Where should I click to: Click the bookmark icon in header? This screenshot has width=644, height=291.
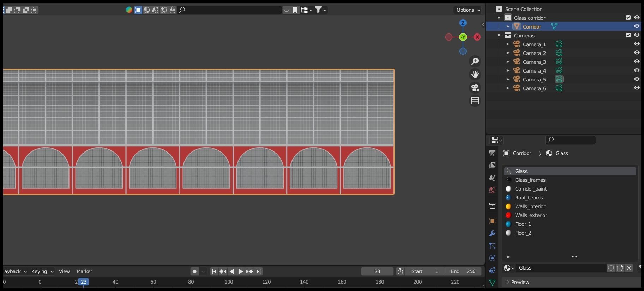click(295, 10)
